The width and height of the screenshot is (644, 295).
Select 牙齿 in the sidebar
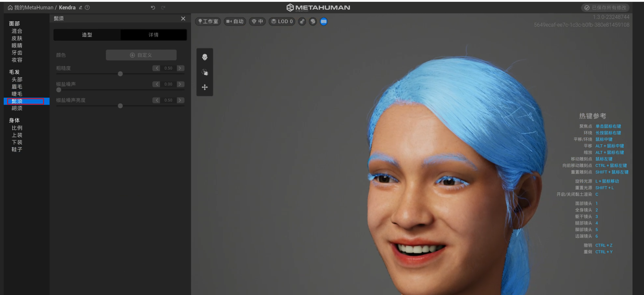[x=17, y=53]
